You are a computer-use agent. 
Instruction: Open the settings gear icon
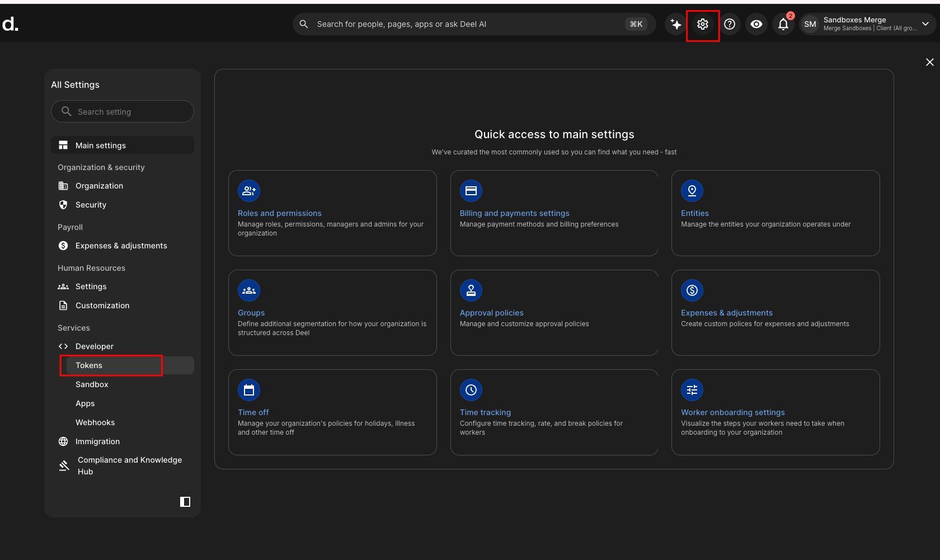click(703, 24)
